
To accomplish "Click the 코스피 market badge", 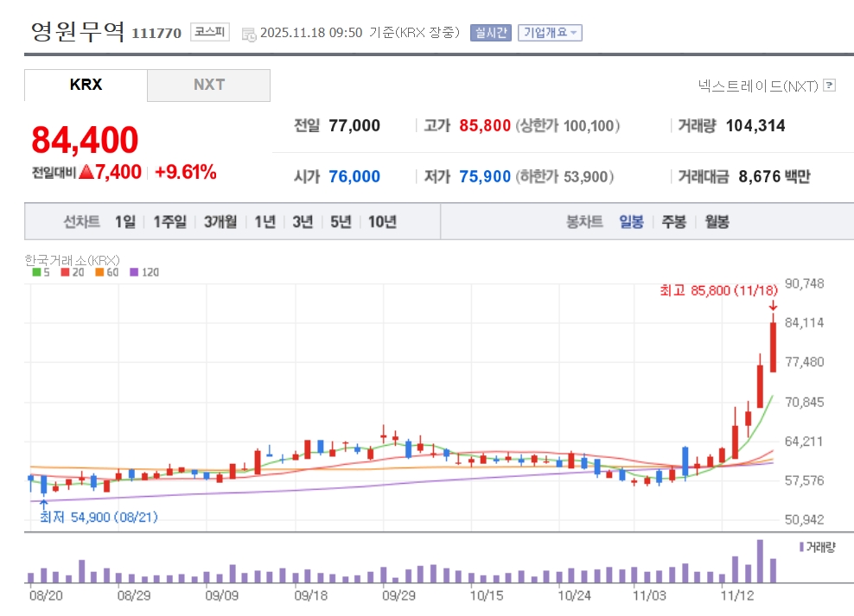I will (x=210, y=33).
